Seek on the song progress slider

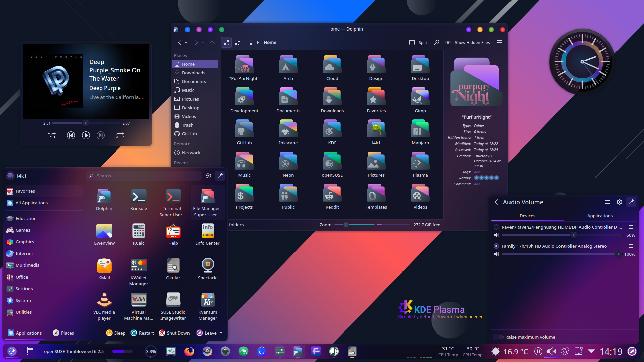tap(86, 123)
